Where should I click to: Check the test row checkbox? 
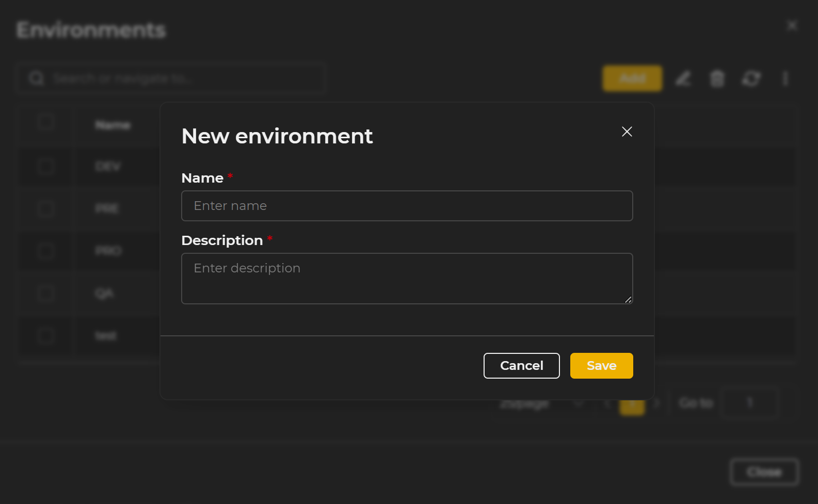46,336
